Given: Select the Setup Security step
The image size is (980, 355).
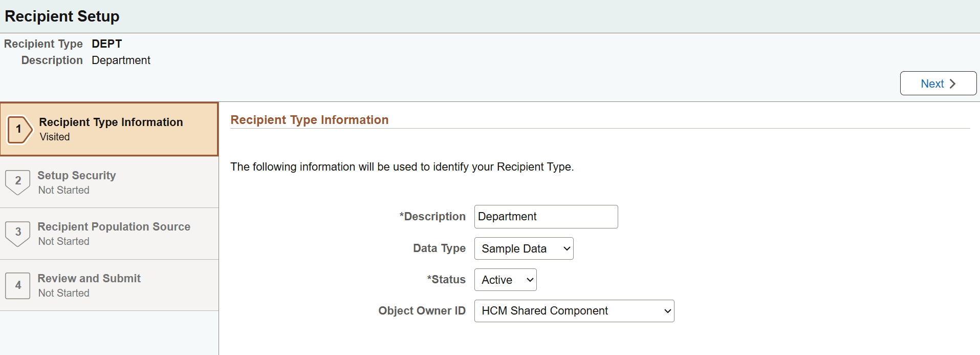Looking at the screenshot, I should pos(77,176).
